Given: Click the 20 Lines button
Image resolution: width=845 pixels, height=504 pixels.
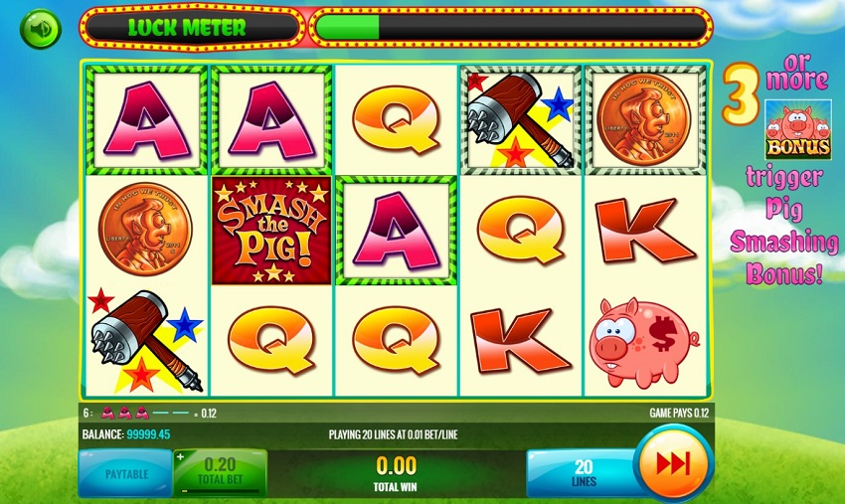Looking at the screenshot, I should click(582, 473).
